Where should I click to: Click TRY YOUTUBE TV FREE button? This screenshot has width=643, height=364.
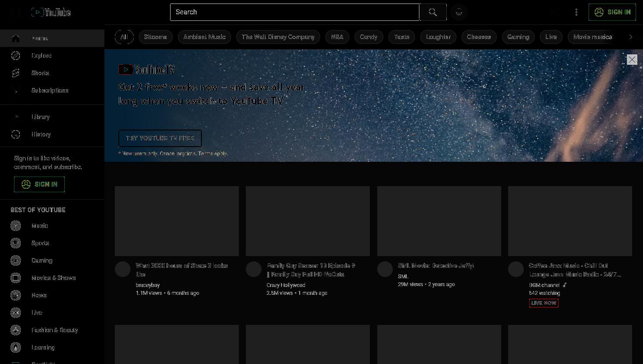pyautogui.click(x=160, y=138)
